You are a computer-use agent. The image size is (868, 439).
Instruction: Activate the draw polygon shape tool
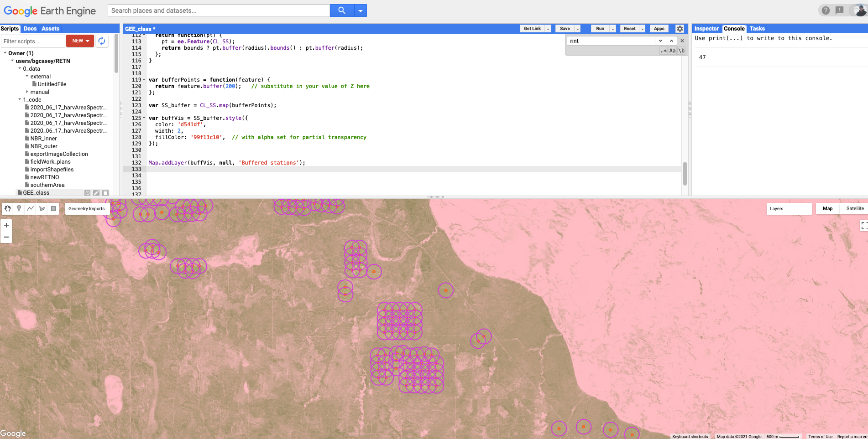coord(42,208)
